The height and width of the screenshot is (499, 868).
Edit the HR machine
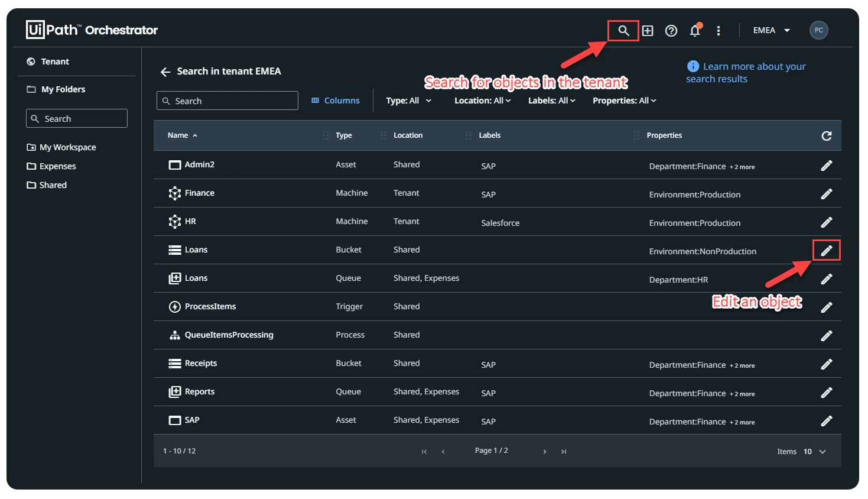point(827,222)
